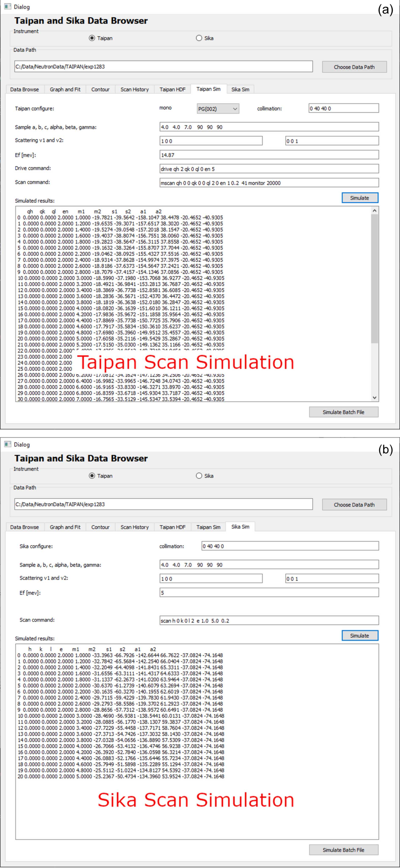400x868 pixels.
Task: Click Choose Data Path in top dialog (a)
Action: pyautogui.click(x=354, y=67)
